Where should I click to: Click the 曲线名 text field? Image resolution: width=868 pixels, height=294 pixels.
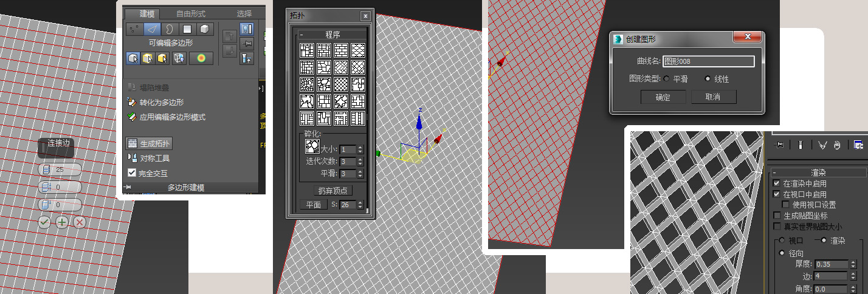(708, 61)
